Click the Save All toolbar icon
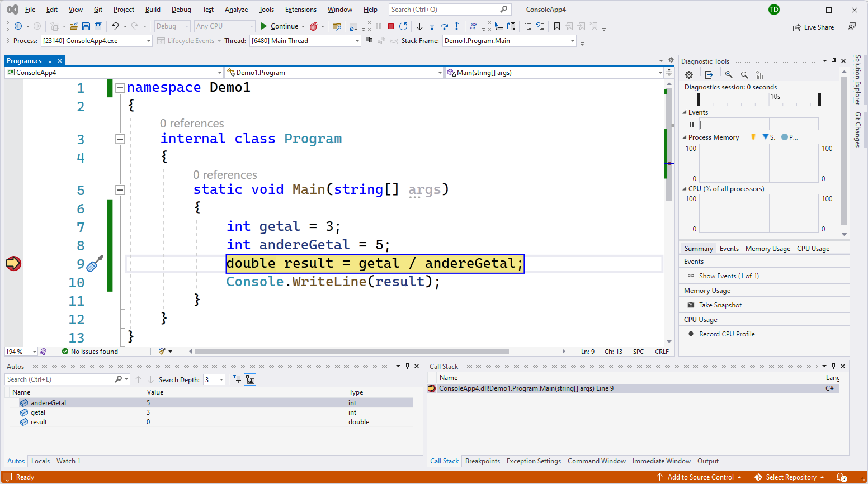Screen dimensions: 868x484 coord(98,26)
